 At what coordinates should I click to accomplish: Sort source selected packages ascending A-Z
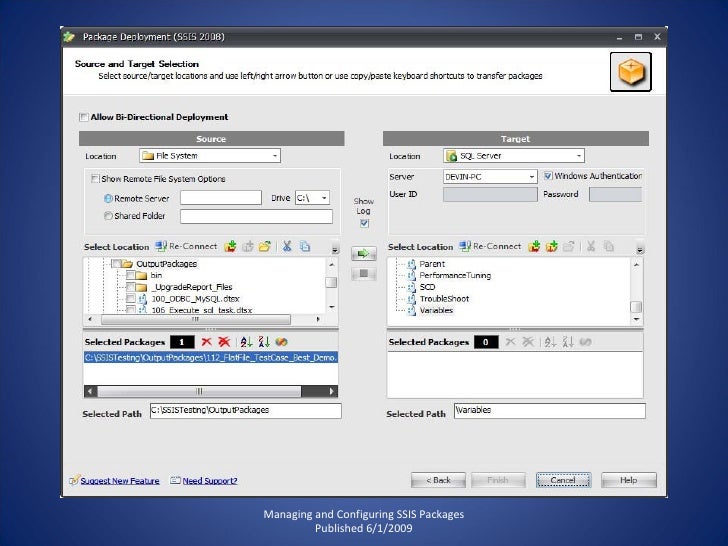(x=246, y=342)
